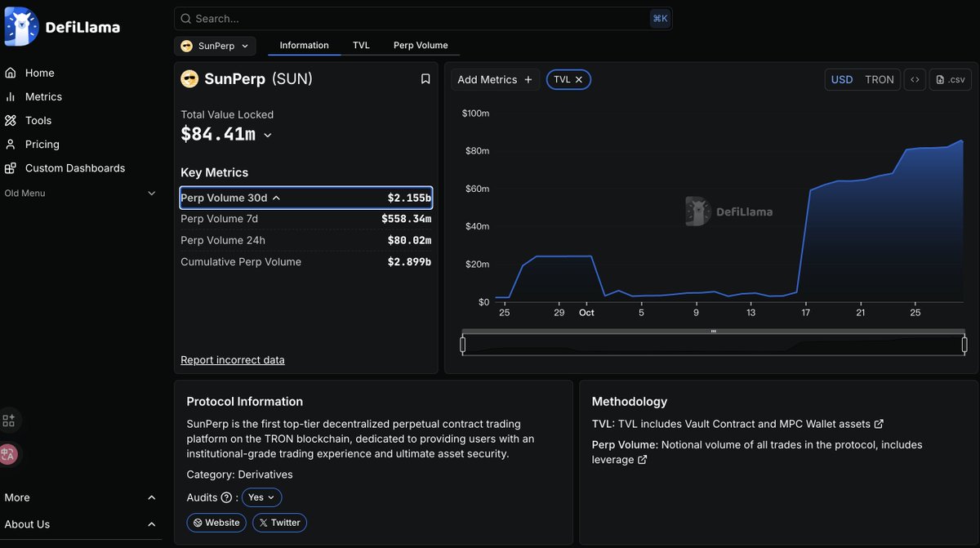Switch to the TVL tab
The width and height of the screenshot is (980, 548).
pos(361,46)
